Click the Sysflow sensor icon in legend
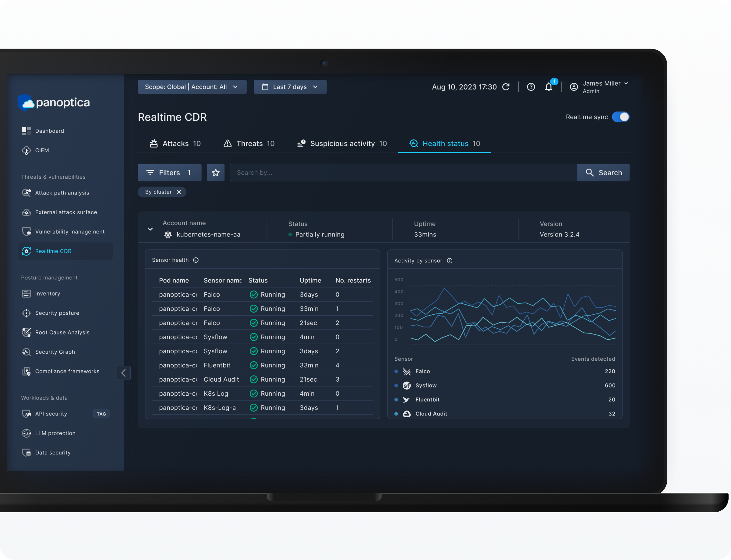Image resolution: width=731 pixels, height=560 pixels. 407,386
